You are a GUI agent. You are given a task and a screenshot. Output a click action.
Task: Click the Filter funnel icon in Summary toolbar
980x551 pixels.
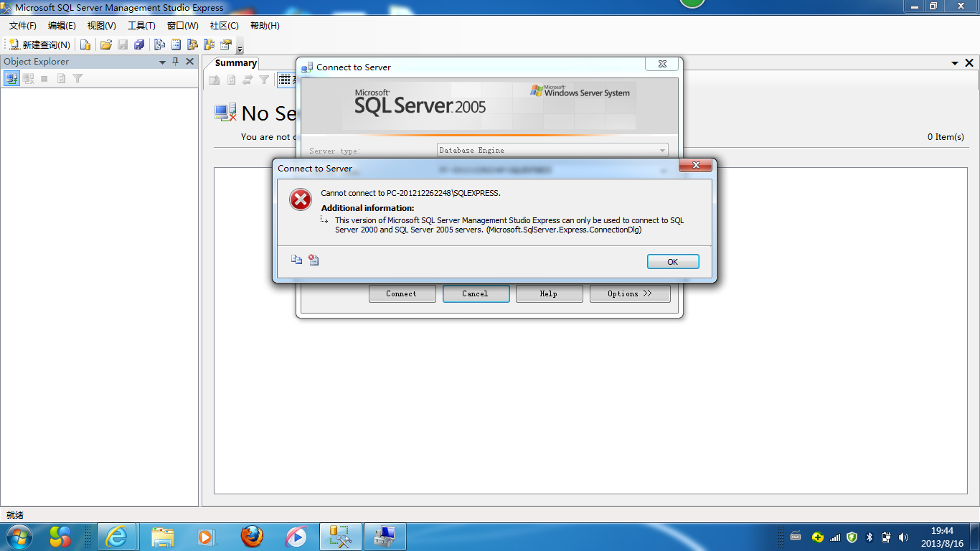pyautogui.click(x=264, y=80)
